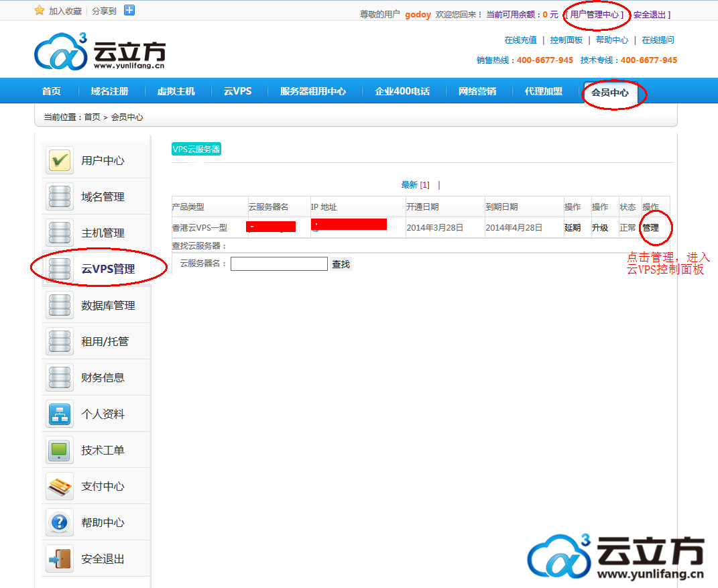Click the server icon beside 数据库管理
Viewport: 718px width, 588px height.
(x=60, y=306)
